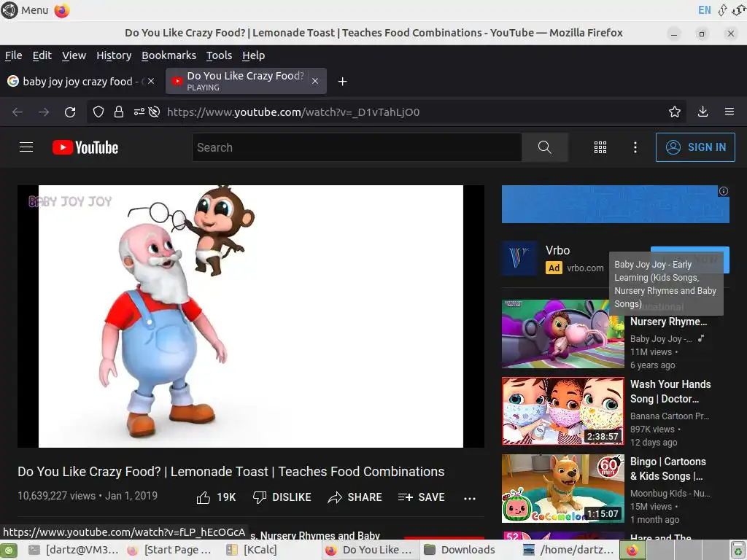Reload the current YouTube page
This screenshot has height=560, width=747.
pos(70,112)
